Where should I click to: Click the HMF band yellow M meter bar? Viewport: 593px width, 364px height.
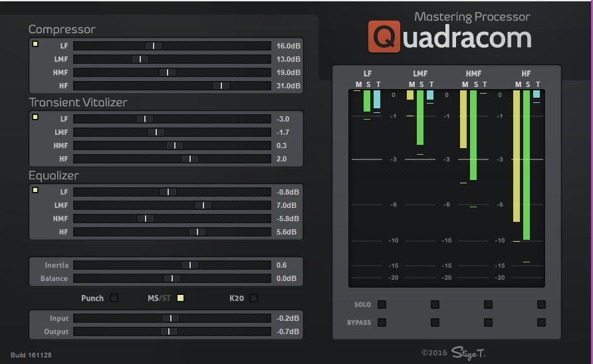463,119
